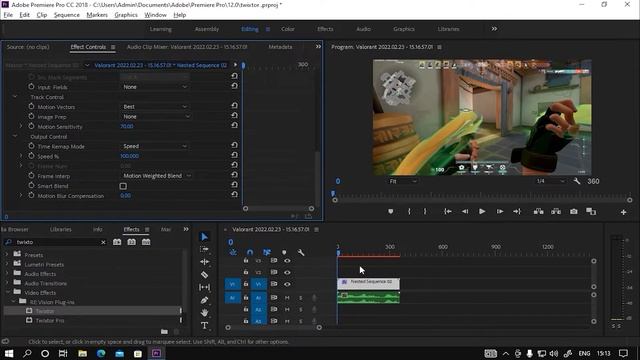Enable the Smart Blend checkbox
Viewport: 640px width, 360px height.
click(123, 186)
